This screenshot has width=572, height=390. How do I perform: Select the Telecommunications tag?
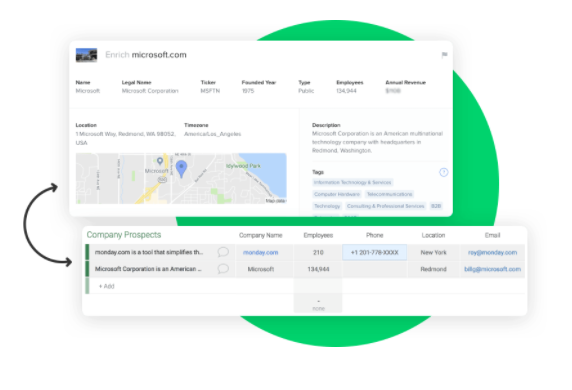(x=389, y=194)
